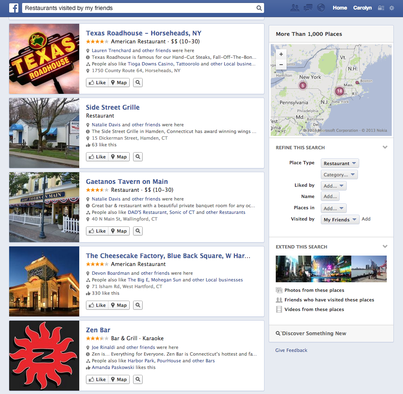Open the account settings gear icon
Viewport: 403px width, 394px height.
click(x=392, y=8)
